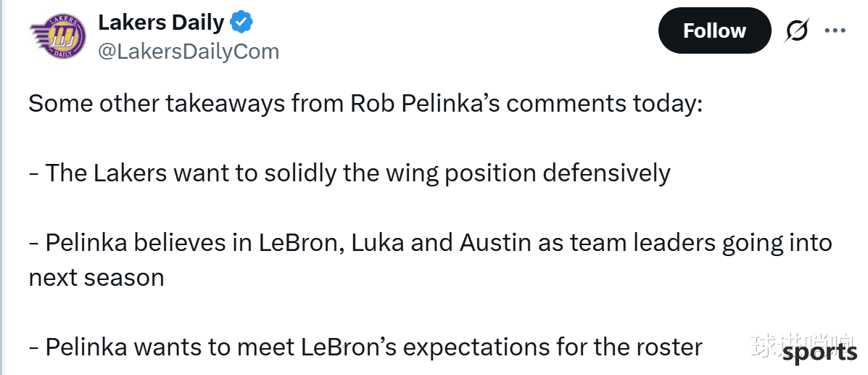
Task: Click the word 'defensively' in the first bullet
Action: coord(606,173)
